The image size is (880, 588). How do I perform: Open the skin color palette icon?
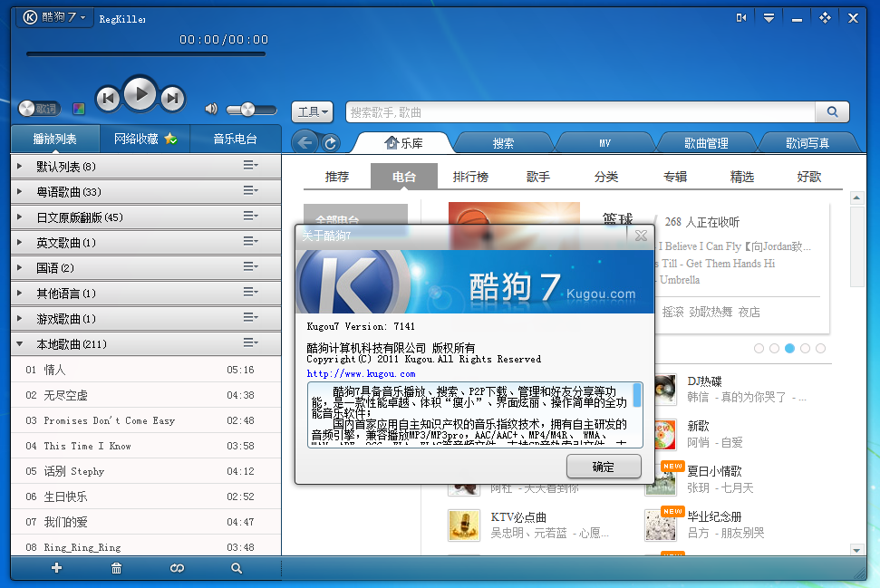(79, 109)
